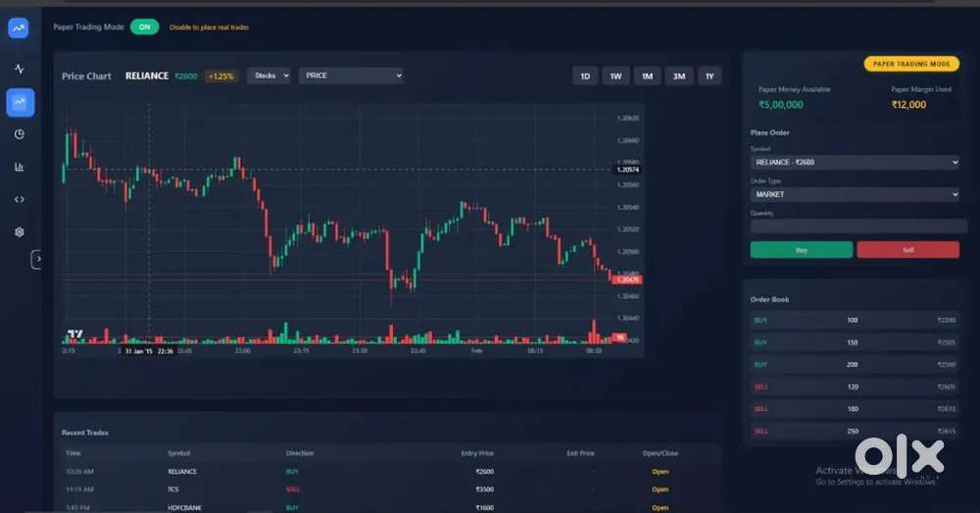Image resolution: width=980 pixels, height=513 pixels.
Task: Click the Price Chart title
Action: (x=86, y=77)
